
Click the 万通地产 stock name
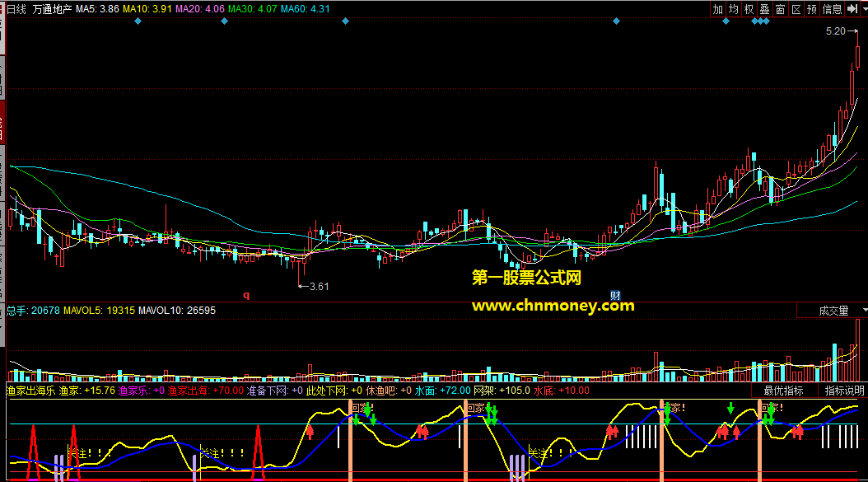(52, 9)
